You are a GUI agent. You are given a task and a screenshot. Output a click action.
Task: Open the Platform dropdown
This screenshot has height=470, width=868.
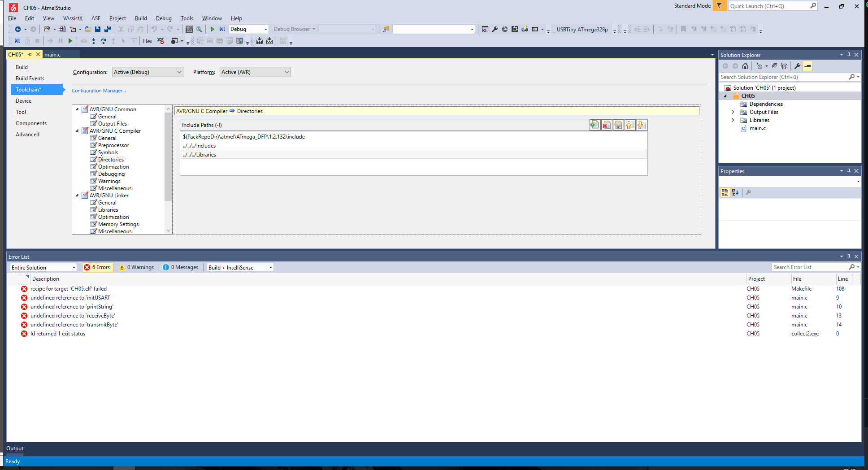click(x=255, y=72)
